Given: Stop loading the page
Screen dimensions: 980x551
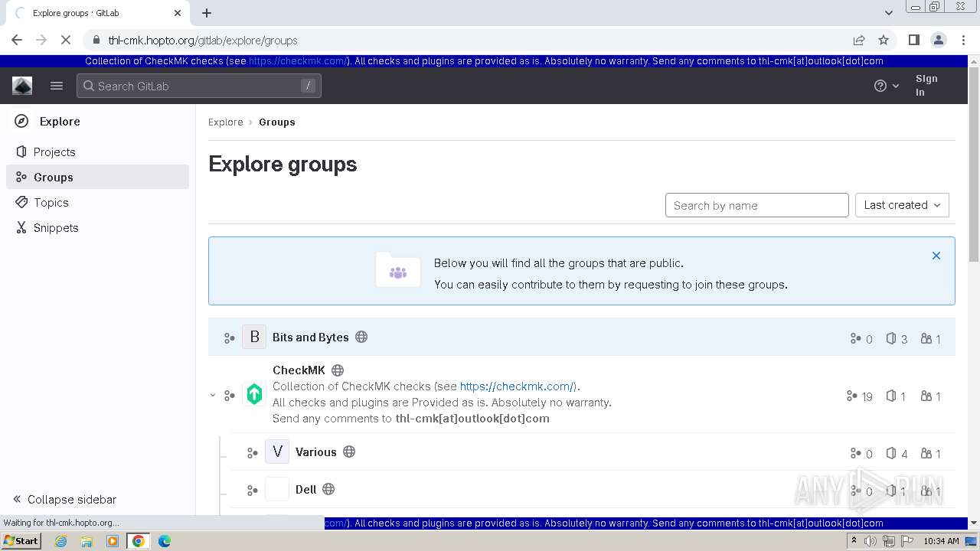Looking at the screenshot, I should click(67, 40).
